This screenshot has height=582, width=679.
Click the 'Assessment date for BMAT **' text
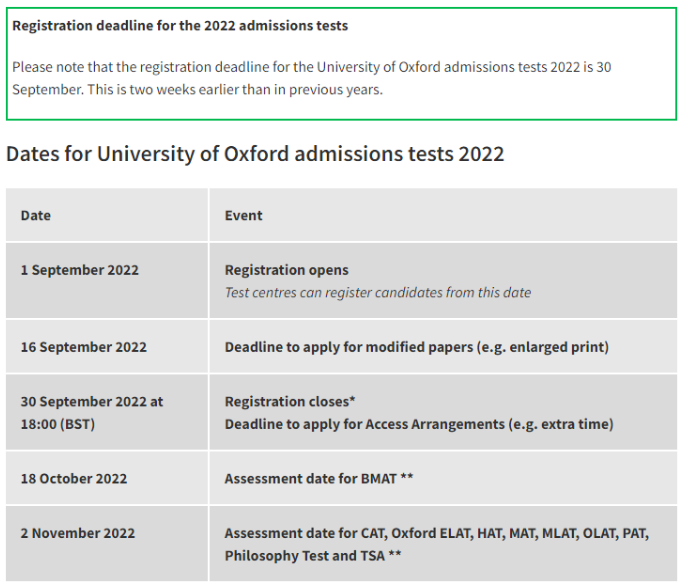318,478
